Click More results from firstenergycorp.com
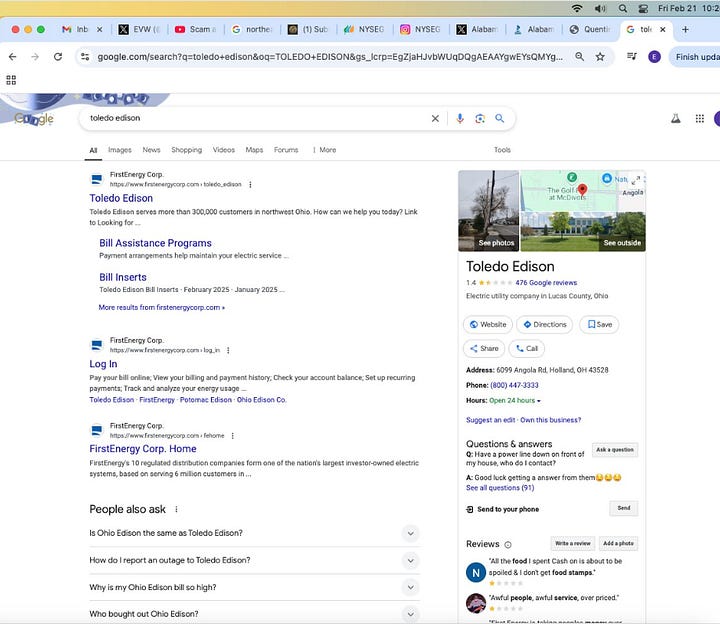Image resolution: width=720 pixels, height=624 pixels. click(162, 308)
